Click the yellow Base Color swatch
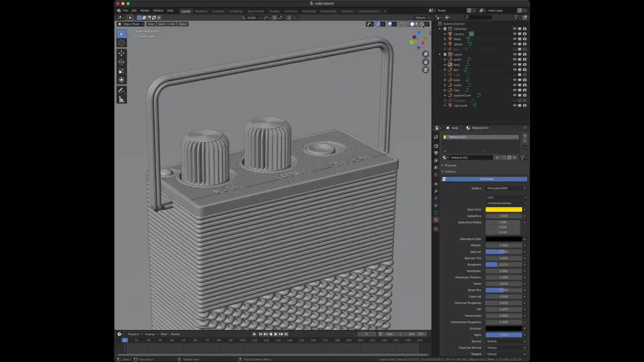644x362 pixels. pos(504,210)
